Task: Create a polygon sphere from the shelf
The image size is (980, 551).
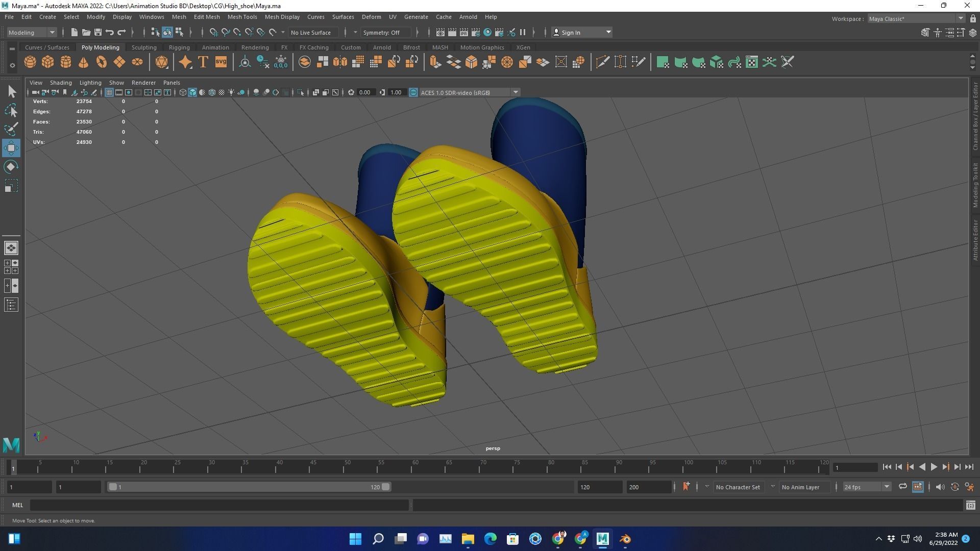Action: (30, 62)
